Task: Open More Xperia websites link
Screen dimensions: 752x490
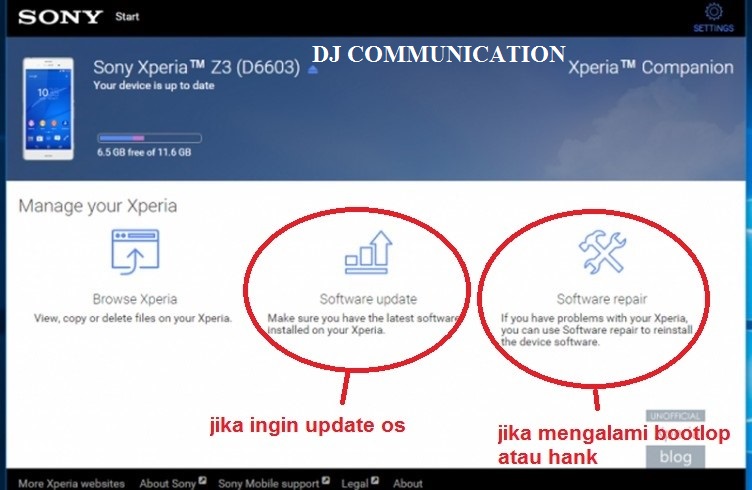Action: 71,483
